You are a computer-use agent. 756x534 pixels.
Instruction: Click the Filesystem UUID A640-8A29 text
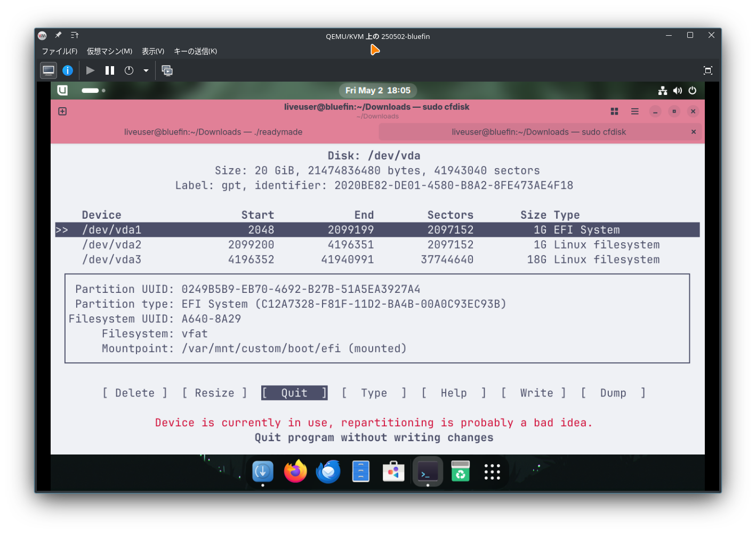[155, 319]
